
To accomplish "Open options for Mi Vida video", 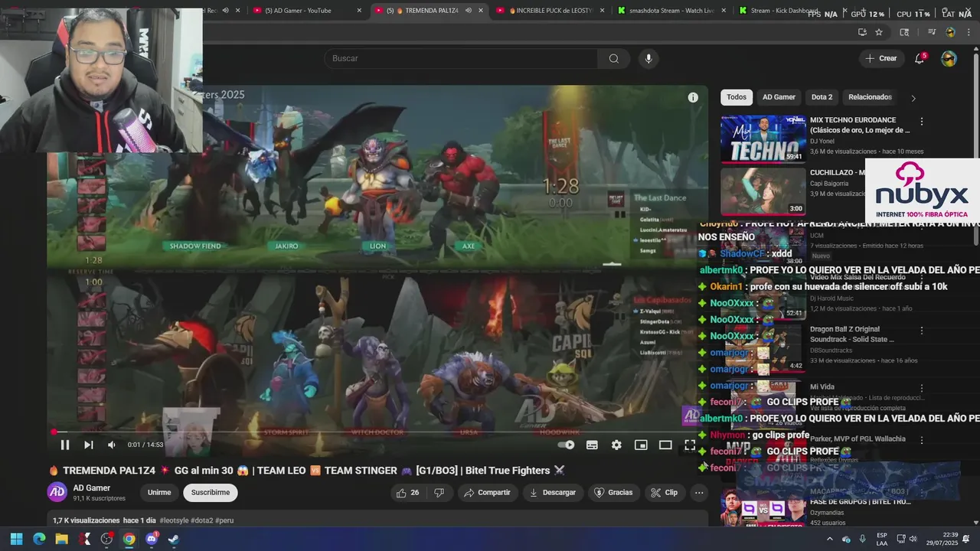I will click(922, 388).
